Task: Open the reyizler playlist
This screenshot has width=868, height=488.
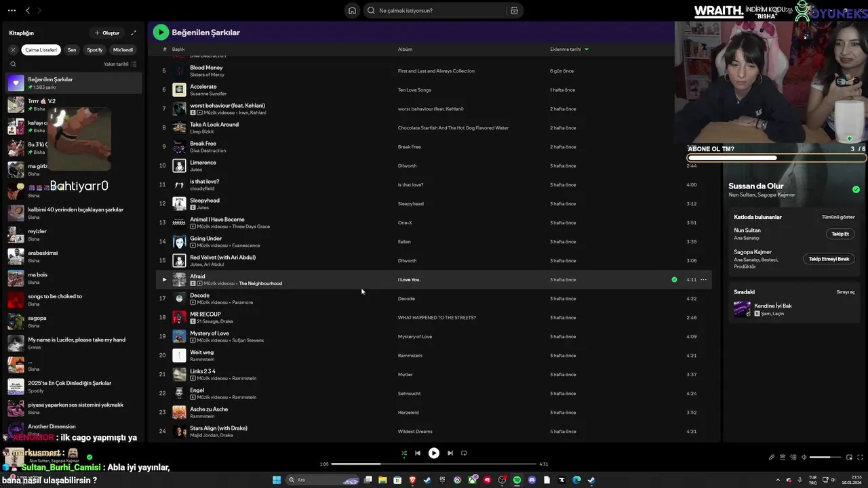Action: 74,235
